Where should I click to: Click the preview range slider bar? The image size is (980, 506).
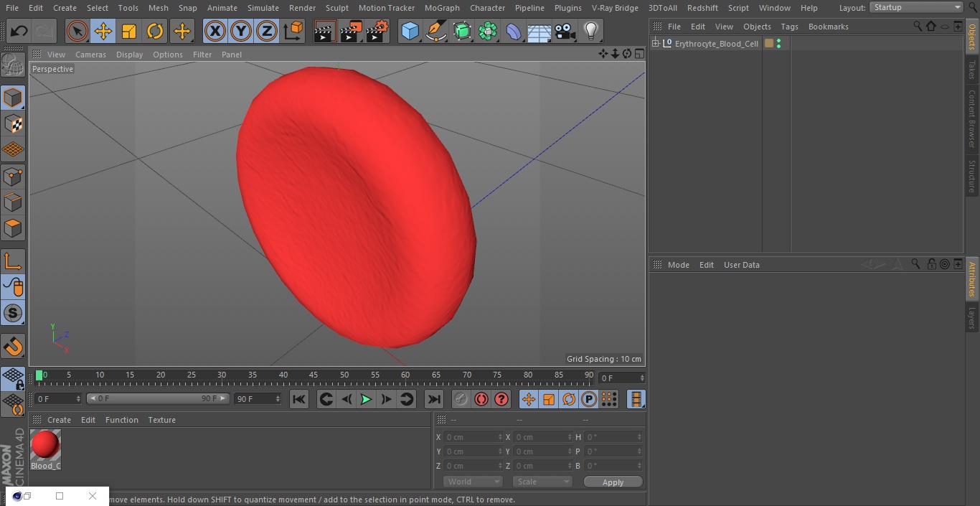pyautogui.click(x=158, y=398)
